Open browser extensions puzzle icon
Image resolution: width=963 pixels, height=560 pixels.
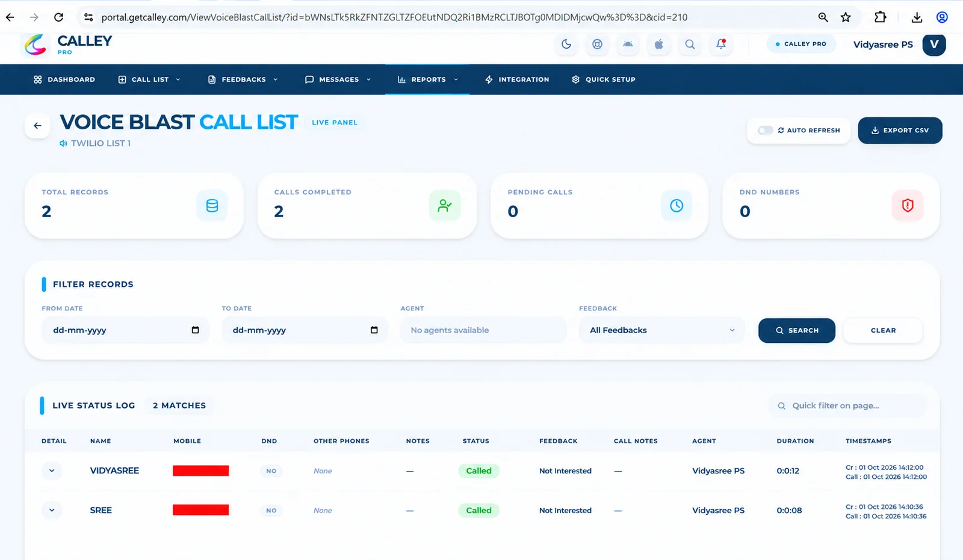click(881, 17)
